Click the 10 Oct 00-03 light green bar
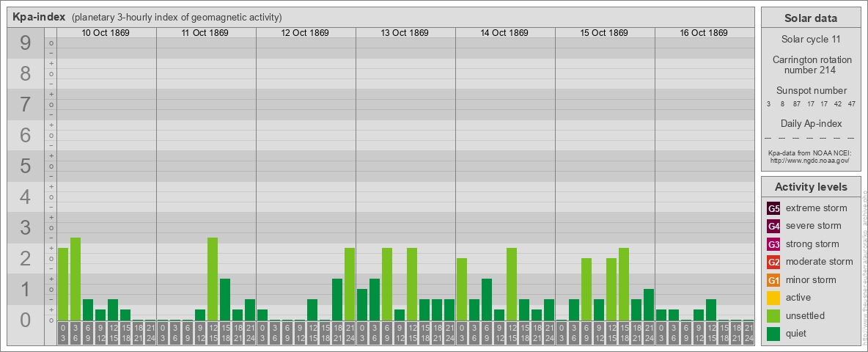This screenshot has width=868, height=352. coord(63,284)
